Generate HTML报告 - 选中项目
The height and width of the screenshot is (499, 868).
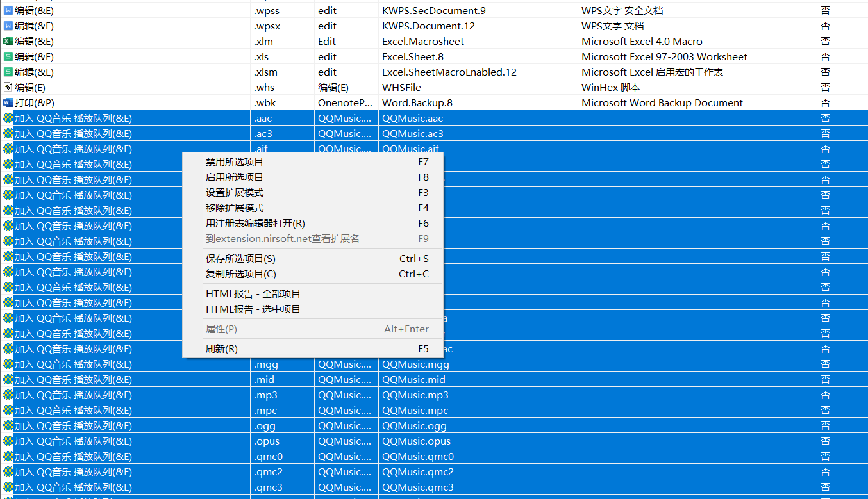tap(253, 309)
